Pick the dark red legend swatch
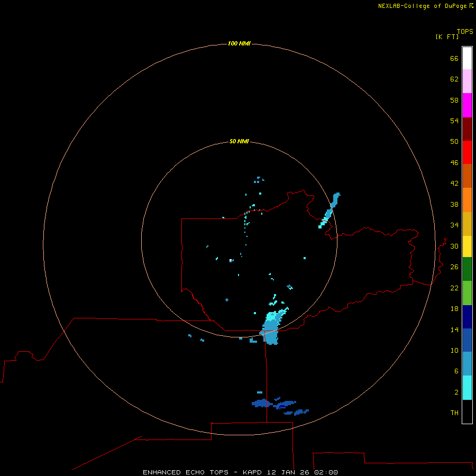This screenshot has width=476, height=476. pyautogui.click(x=467, y=129)
